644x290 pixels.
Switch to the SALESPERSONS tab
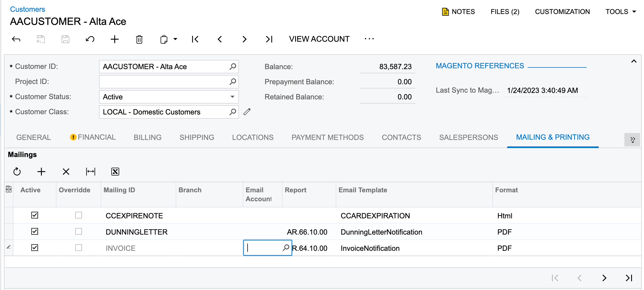coord(469,137)
